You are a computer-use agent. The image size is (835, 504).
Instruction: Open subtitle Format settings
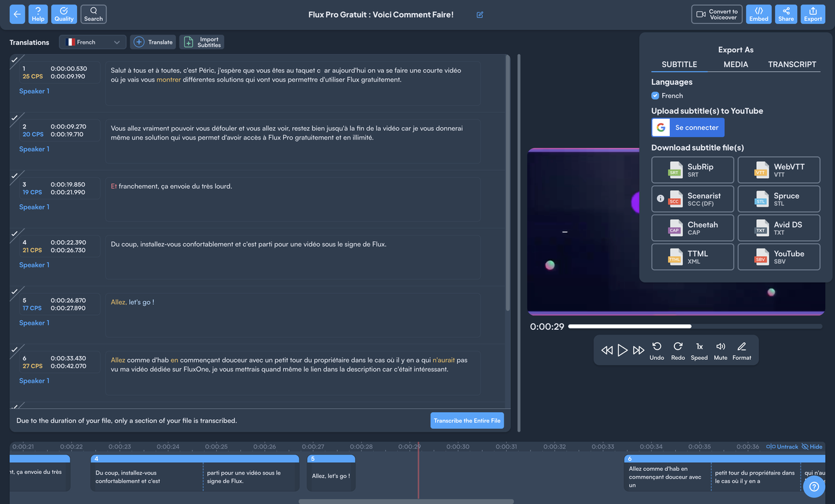(742, 350)
